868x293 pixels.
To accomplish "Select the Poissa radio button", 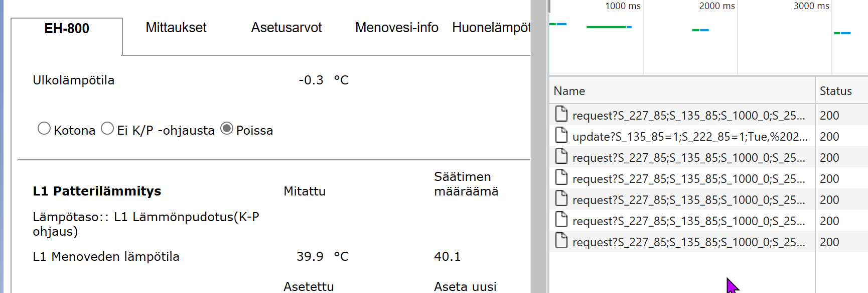I will 227,129.
